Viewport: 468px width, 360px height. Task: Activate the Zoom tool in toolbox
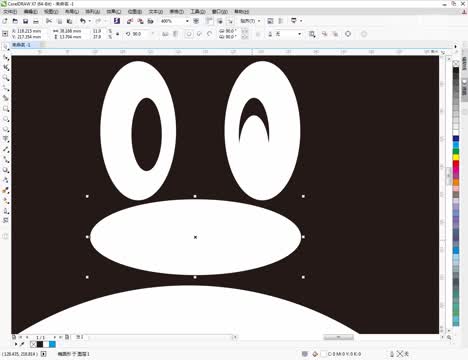[x=6, y=78]
